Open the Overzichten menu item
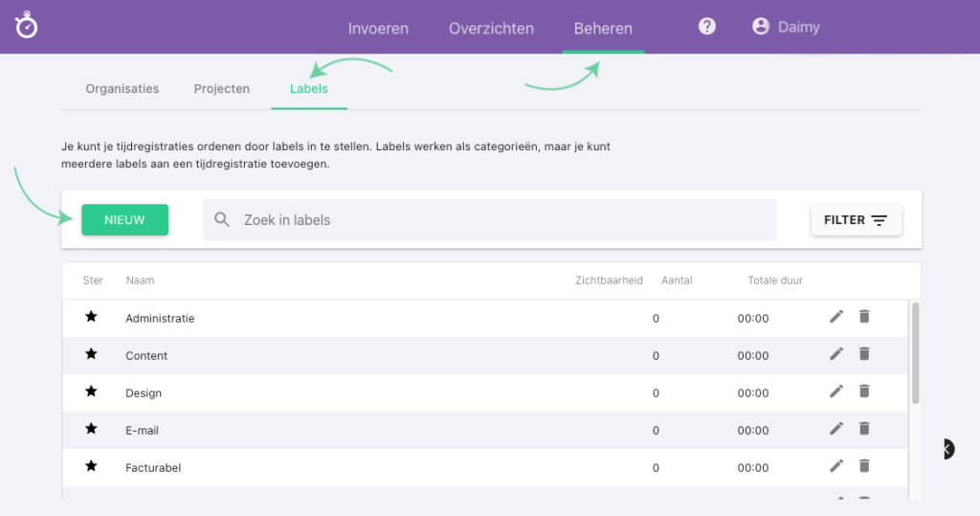The height and width of the screenshot is (516, 980). coord(491,28)
